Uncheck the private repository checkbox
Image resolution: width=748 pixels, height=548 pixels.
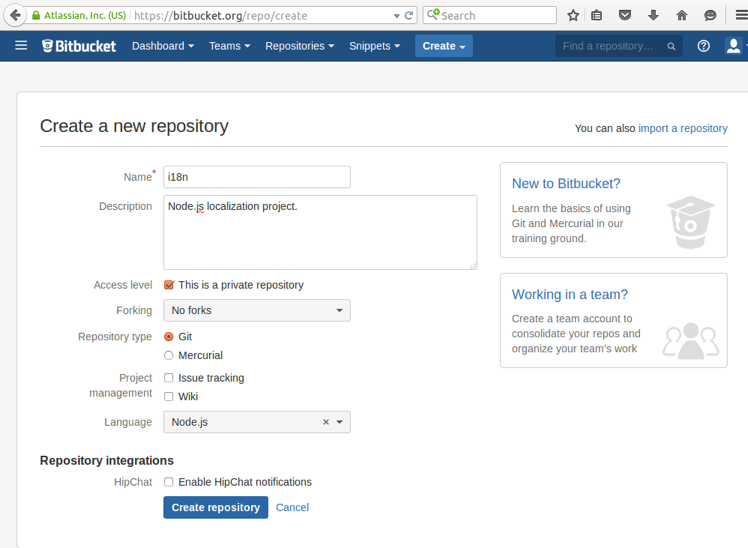(x=169, y=285)
